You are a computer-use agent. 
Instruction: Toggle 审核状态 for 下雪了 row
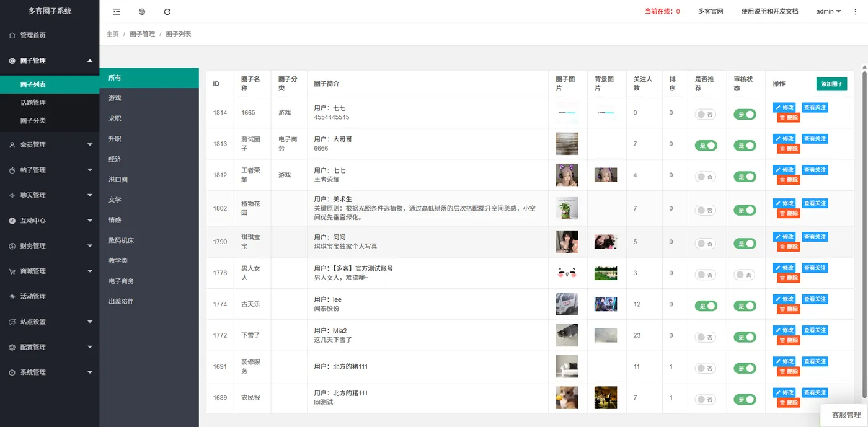(x=745, y=337)
